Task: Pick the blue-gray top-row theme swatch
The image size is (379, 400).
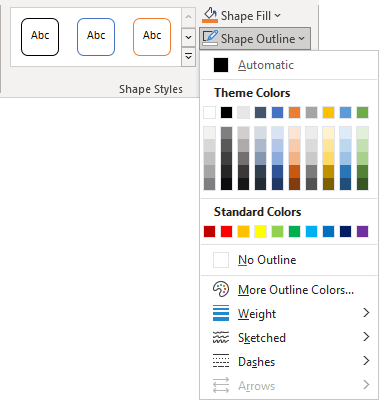Action: point(260,113)
